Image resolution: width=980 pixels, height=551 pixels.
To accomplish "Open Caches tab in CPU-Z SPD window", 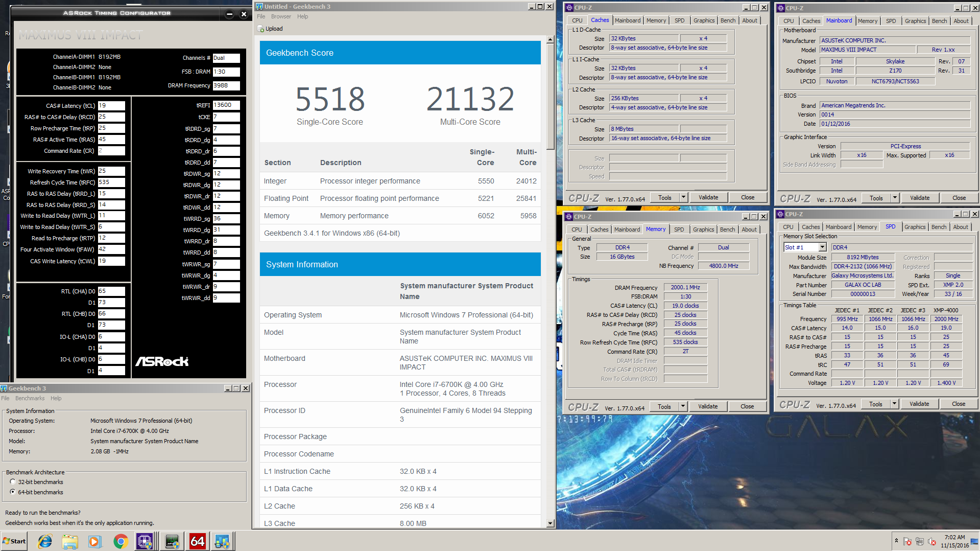I will coord(810,227).
